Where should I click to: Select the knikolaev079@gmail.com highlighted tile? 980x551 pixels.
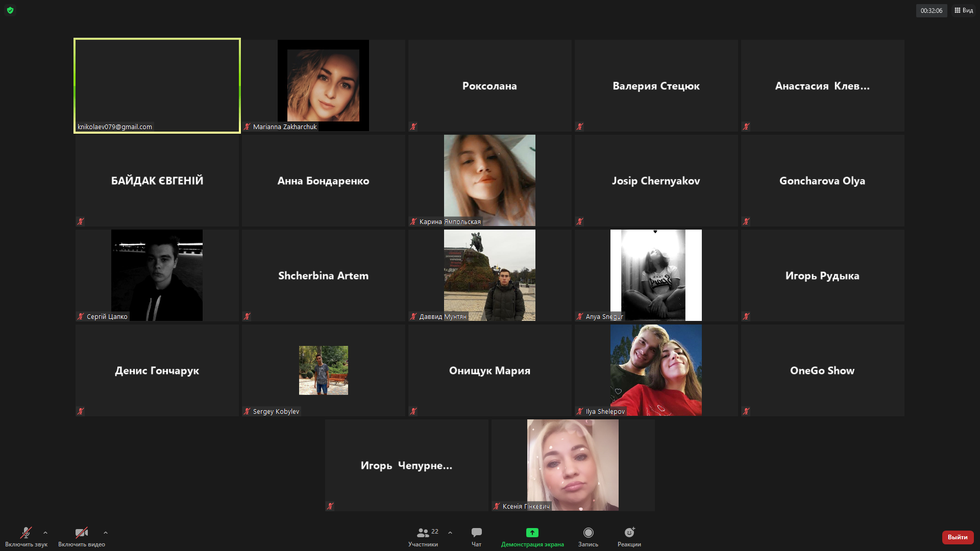point(157,85)
